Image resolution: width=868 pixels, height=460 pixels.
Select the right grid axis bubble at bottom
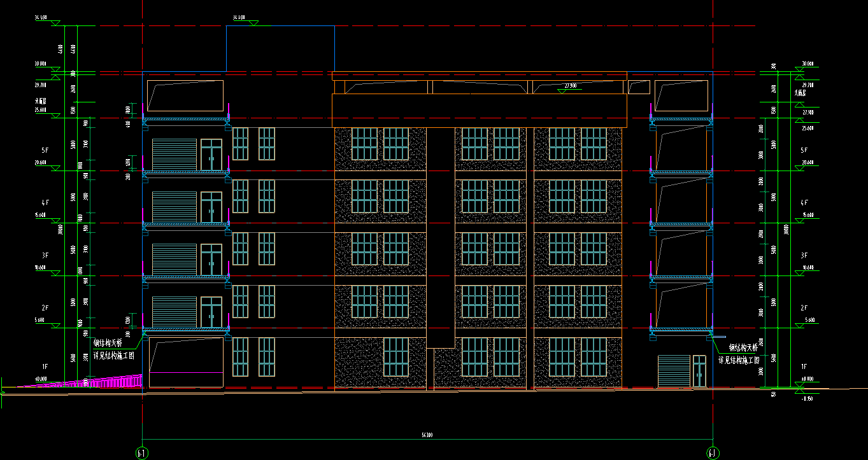click(713, 453)
